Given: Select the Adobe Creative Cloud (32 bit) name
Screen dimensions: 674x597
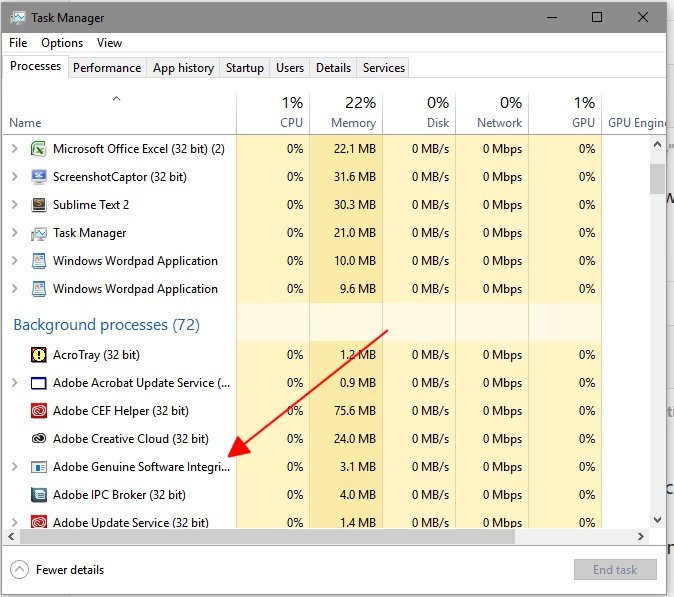Looking at the screenshot, I should [x=131, y=438].
